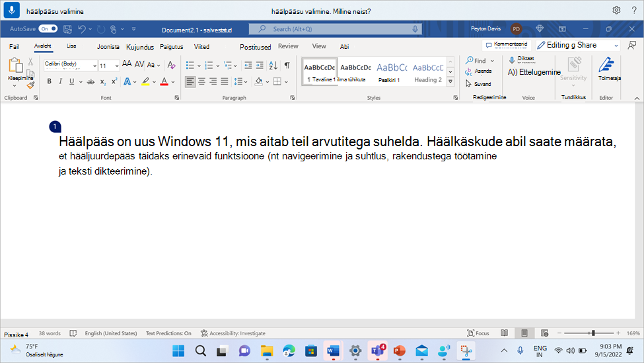Viewport: 644px width, 363px height.
Task: Click the Text Effects A icon
Action: [127, 81]
